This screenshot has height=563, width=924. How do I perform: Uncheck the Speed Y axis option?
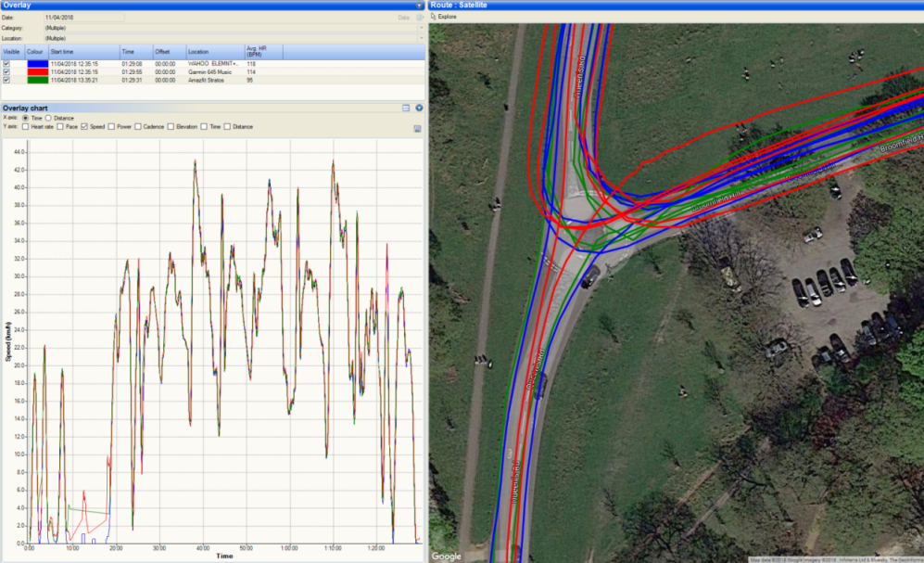click(x=84, y=126)
